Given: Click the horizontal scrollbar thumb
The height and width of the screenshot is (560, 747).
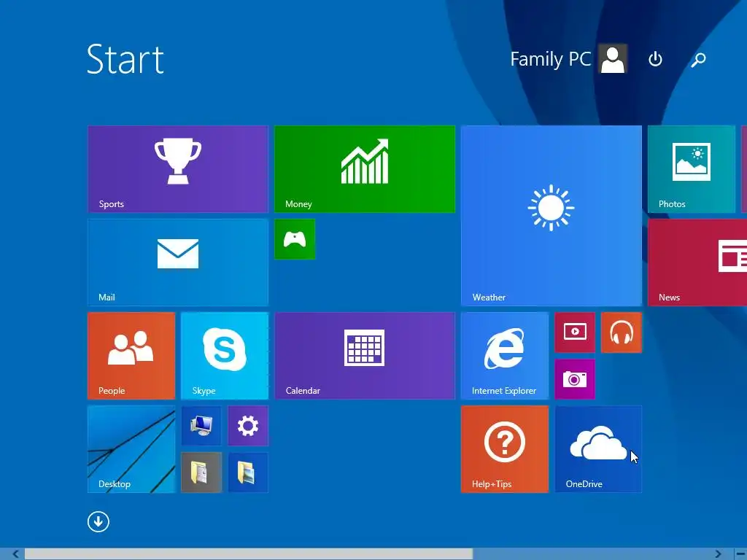Looking at the screenshot, I should [249, 554].
